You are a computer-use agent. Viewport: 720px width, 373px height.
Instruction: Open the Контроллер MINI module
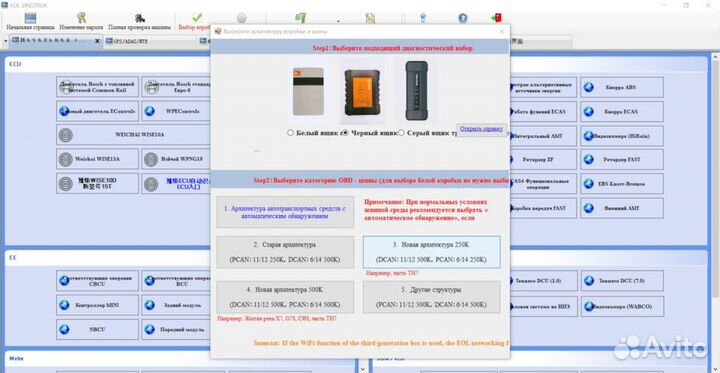(97, 305)
